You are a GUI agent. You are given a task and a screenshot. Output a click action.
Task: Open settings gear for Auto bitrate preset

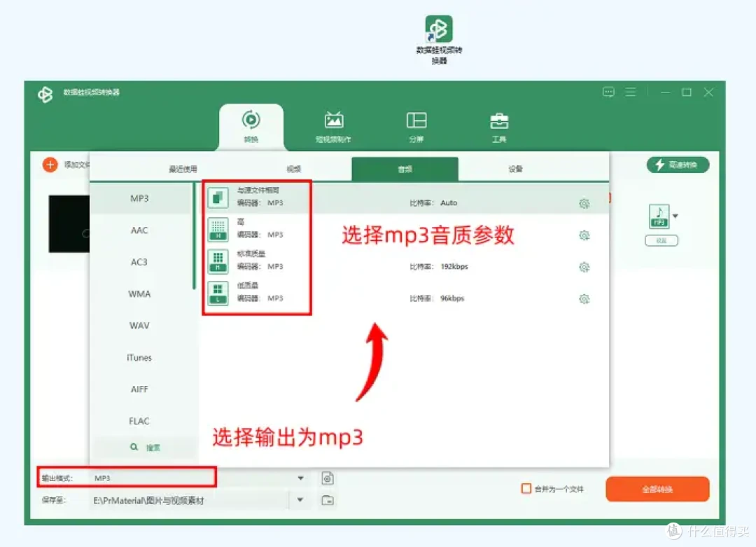(584, 204)
